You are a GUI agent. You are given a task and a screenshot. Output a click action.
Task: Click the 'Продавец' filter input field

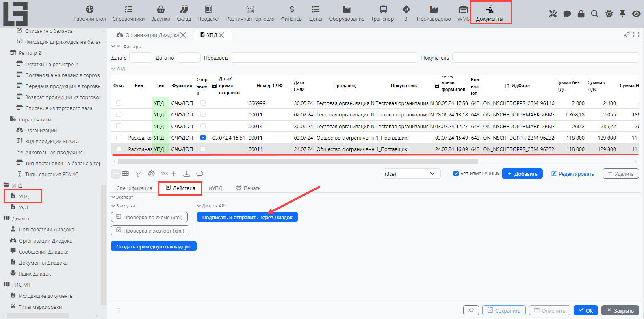[324, 58]
